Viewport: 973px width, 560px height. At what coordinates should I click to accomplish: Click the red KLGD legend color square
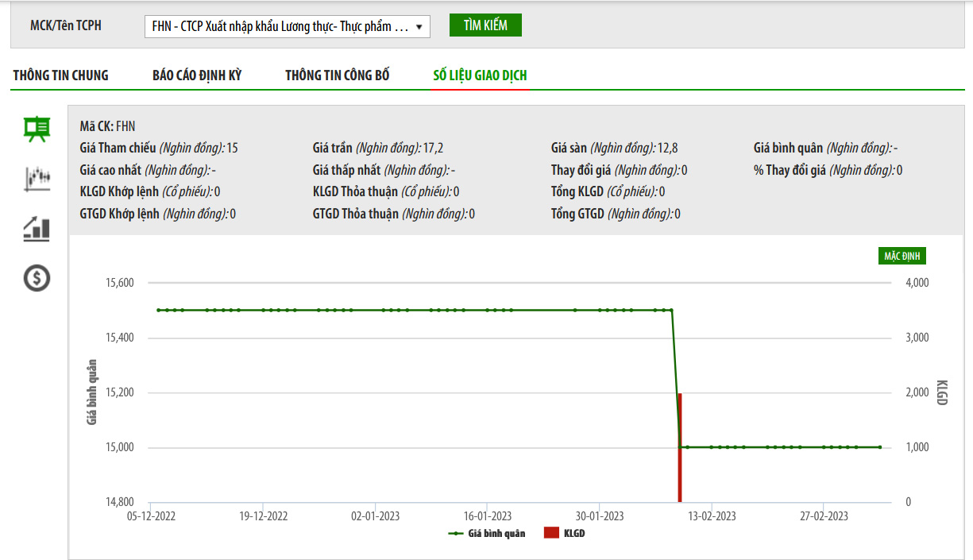[551, 534]
